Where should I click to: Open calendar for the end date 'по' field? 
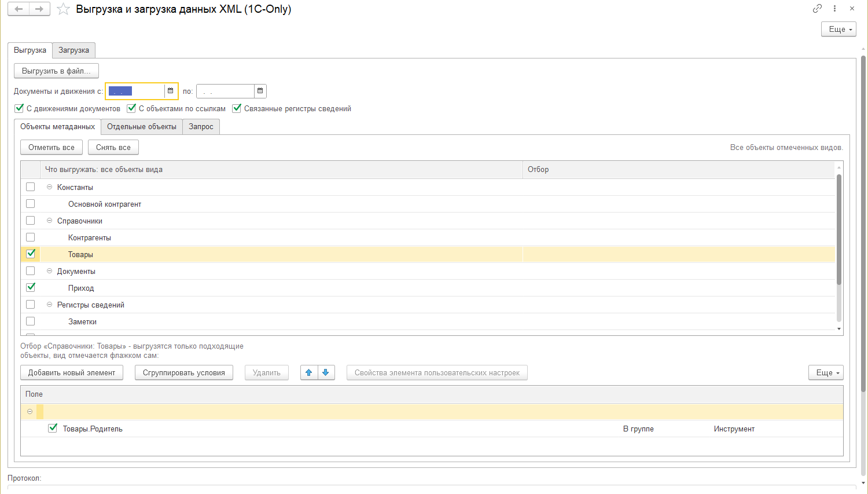tap(260, 91)
